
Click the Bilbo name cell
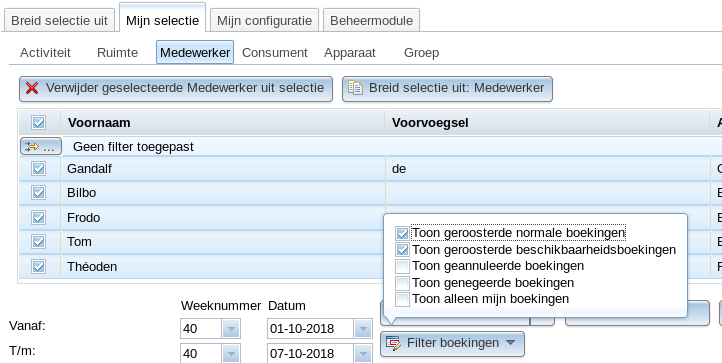tap(223, 193)
